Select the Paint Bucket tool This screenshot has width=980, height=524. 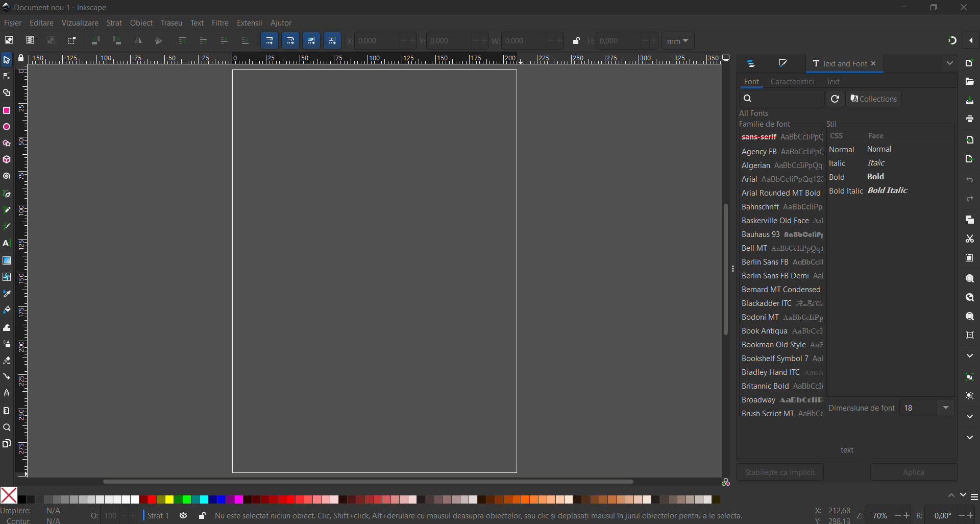coord(7,310)
